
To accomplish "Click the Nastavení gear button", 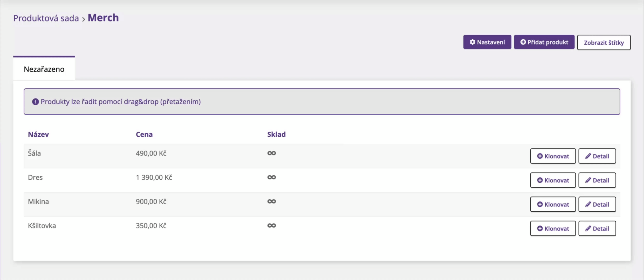I will click(487, 42).
